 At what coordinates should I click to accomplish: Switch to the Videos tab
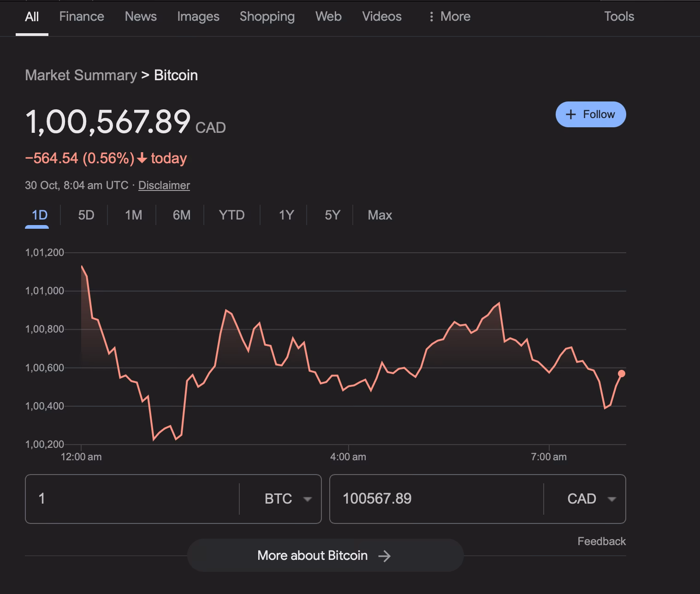point(382,17)
